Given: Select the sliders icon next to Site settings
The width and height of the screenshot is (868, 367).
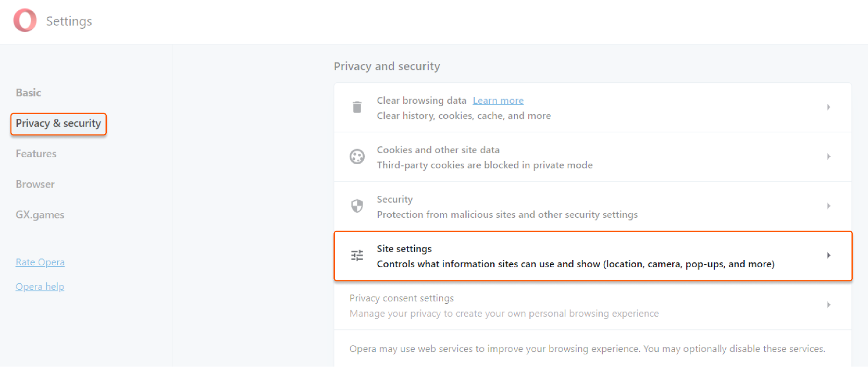Looking at the screenshot, I should (356, 255).
